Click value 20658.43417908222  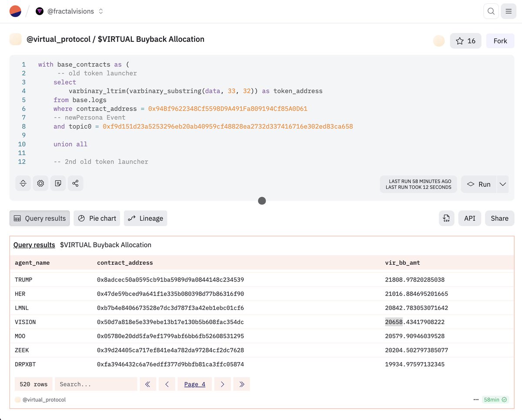(415, 322)
